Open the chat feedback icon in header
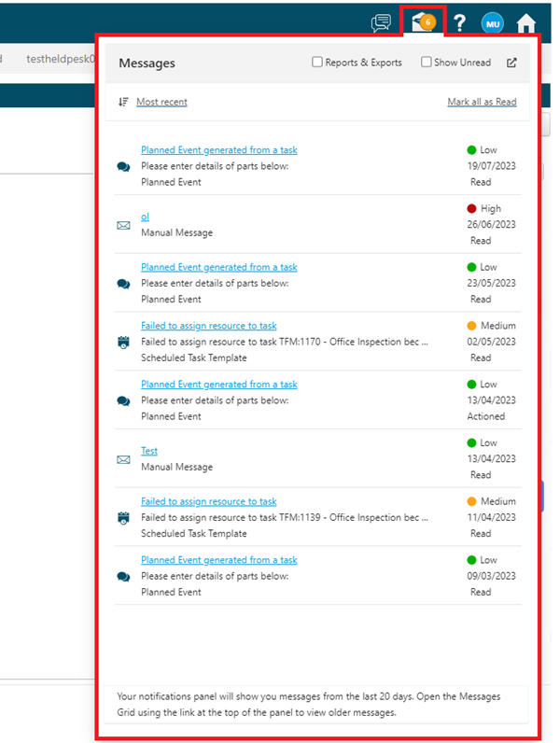Image resolution: width=560 pixels, height=743 pixels. point(380,22)
